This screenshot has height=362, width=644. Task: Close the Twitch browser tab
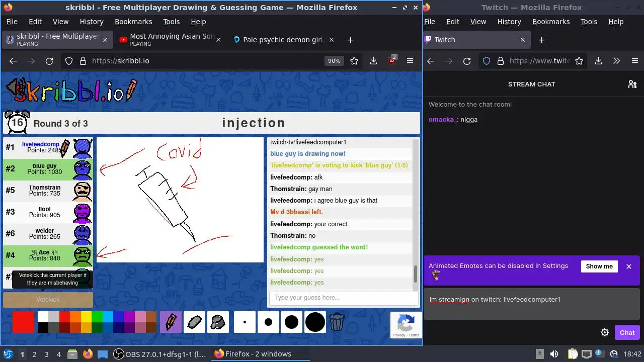pos(522,40)
